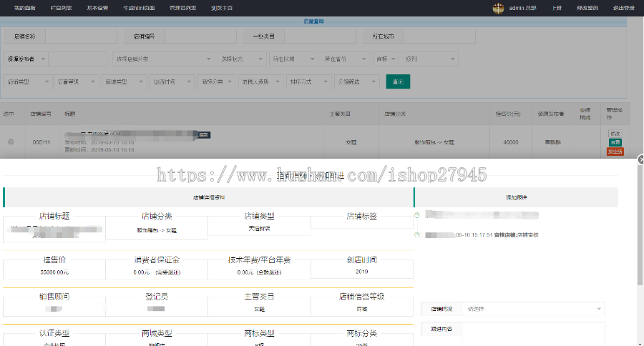Screen dimensions: 644x346
Task: Expand the 店铺类型 filter dropdown
Action: pyautogui.click(x=29, y=81)
